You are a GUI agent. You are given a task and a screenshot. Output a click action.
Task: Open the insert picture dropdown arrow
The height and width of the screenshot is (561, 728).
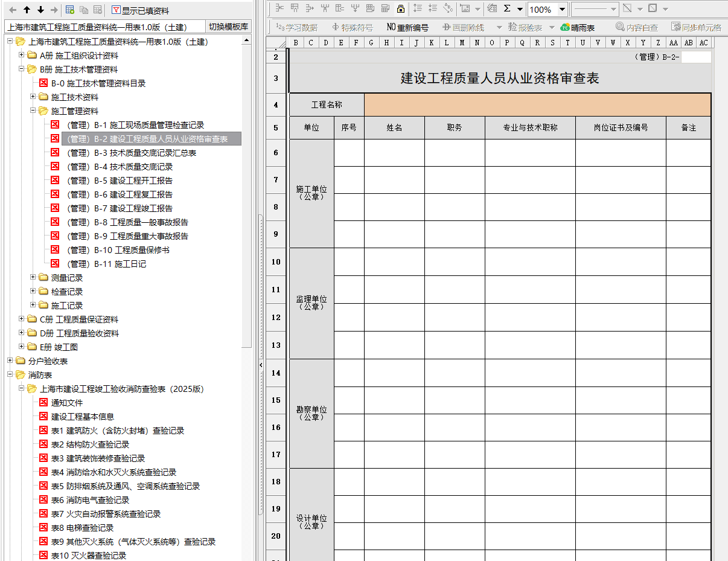477,9
